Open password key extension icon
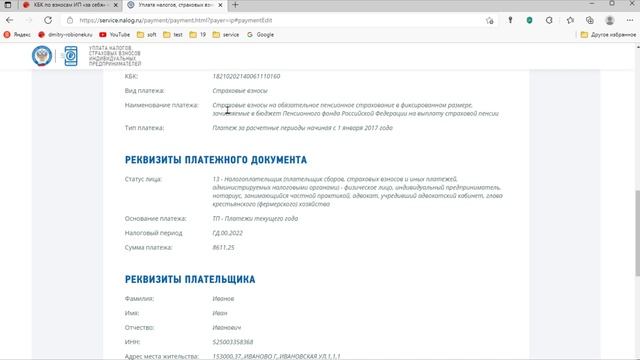Viewport: 640px width, 360px height. click(510, 20)
